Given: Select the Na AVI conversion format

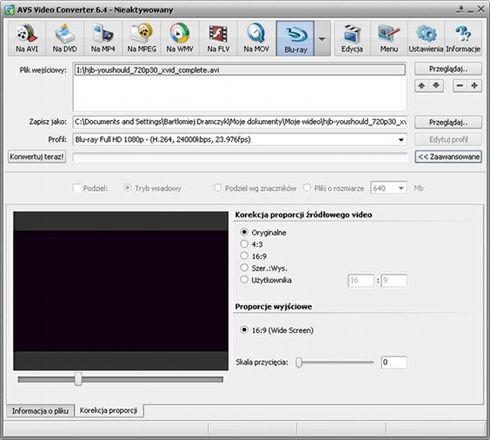Looking at the screenshot, I should (x=27, y=38).
